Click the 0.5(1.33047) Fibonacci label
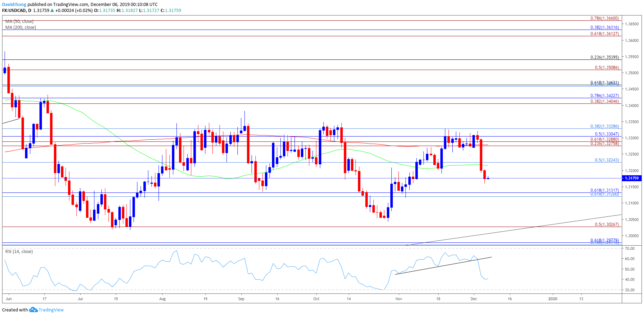Viewport: 644px width, 316px height. (x=607, y=134)
